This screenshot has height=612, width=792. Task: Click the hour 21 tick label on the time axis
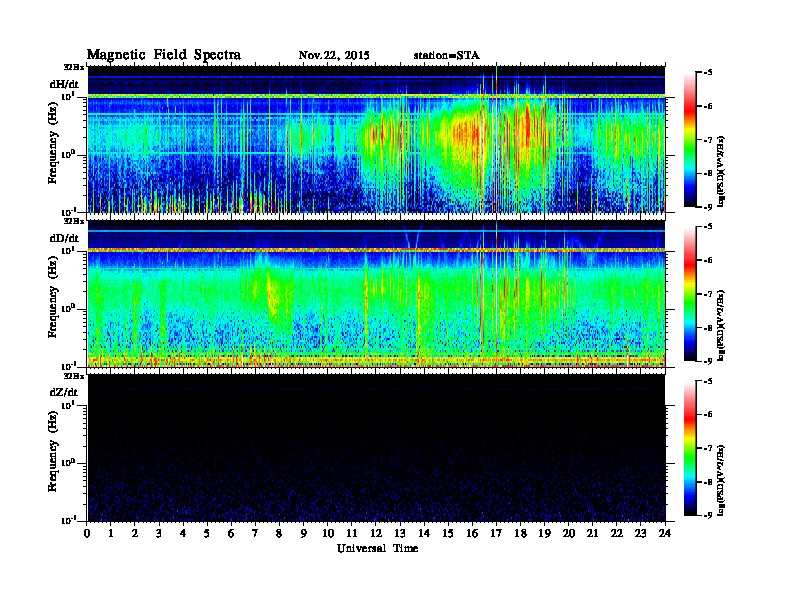592,533
